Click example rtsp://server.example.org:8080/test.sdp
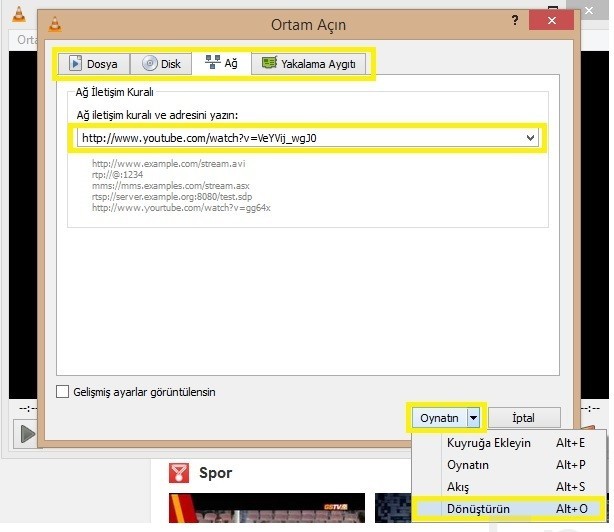The image size is (614, 532). [x=172, y=197]
